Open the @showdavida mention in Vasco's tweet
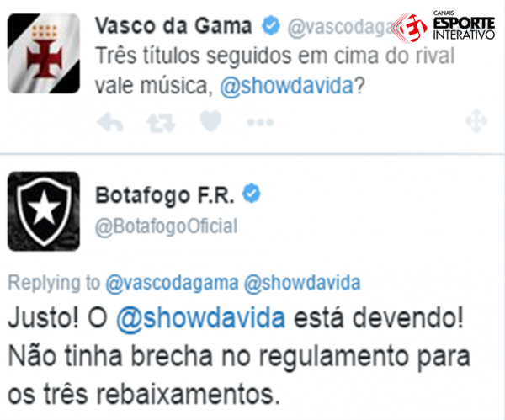The image size is (505, 420). [287, 86]
